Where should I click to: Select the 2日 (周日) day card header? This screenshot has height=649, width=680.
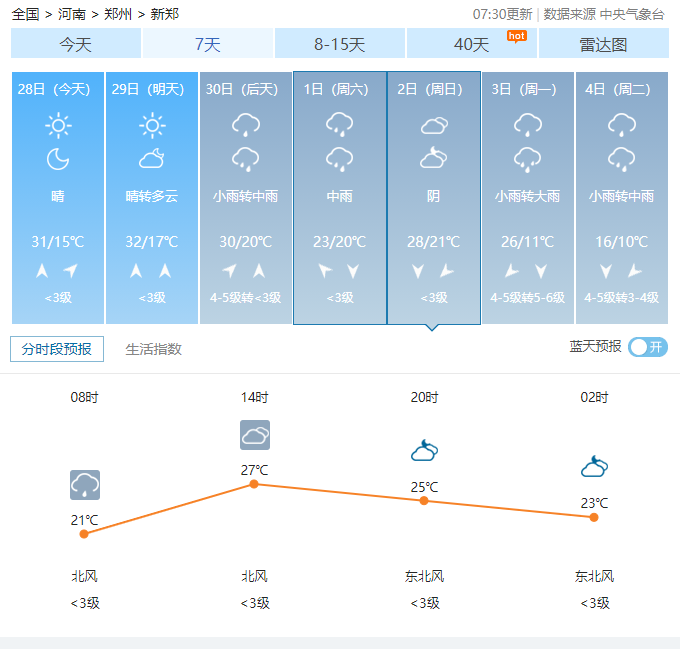pos(430,89)
